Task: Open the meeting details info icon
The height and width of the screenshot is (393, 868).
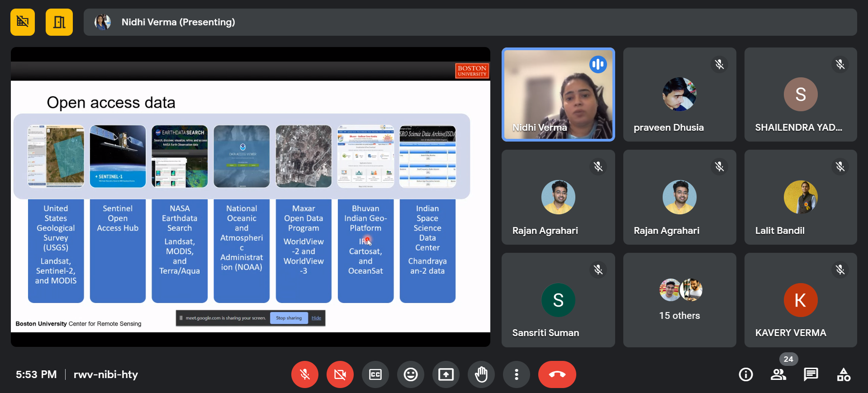Action: tap(746, 374)
